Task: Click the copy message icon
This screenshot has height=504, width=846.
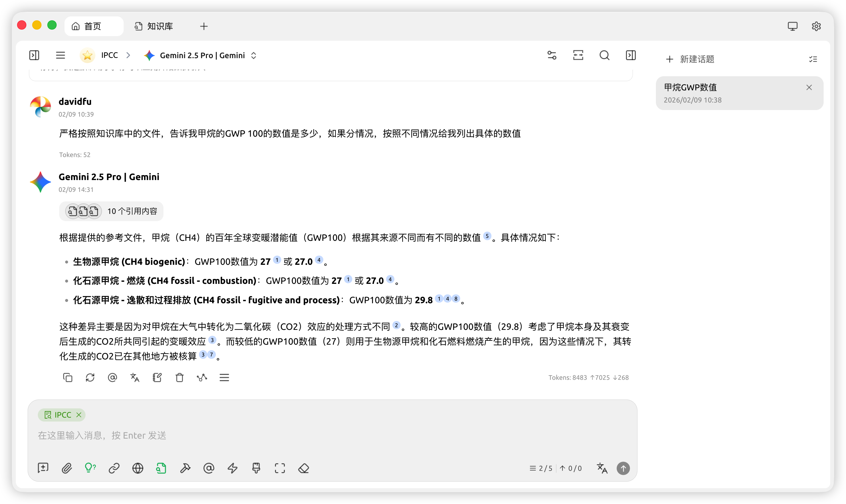Action: (68, 377)
